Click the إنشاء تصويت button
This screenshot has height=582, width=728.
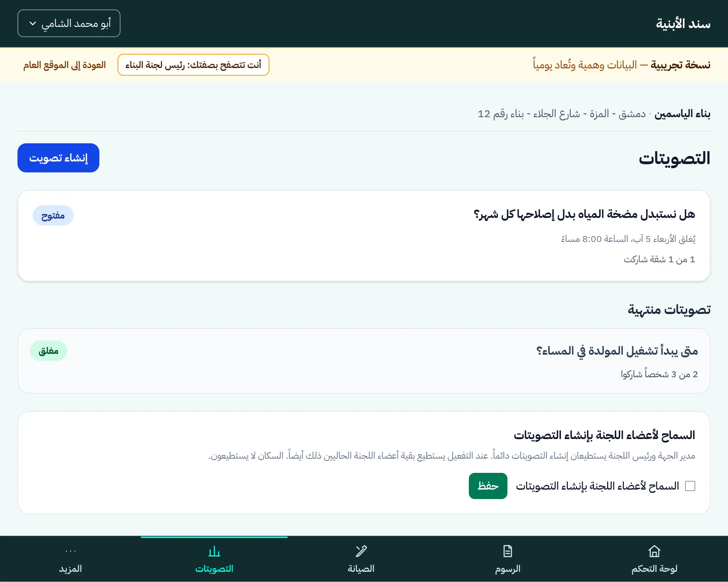(58, 158)
